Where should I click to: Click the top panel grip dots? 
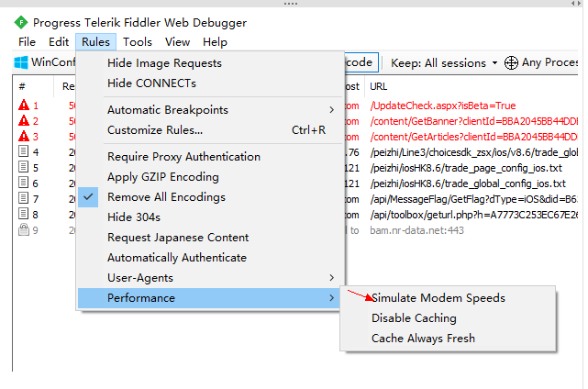[291, 4]
